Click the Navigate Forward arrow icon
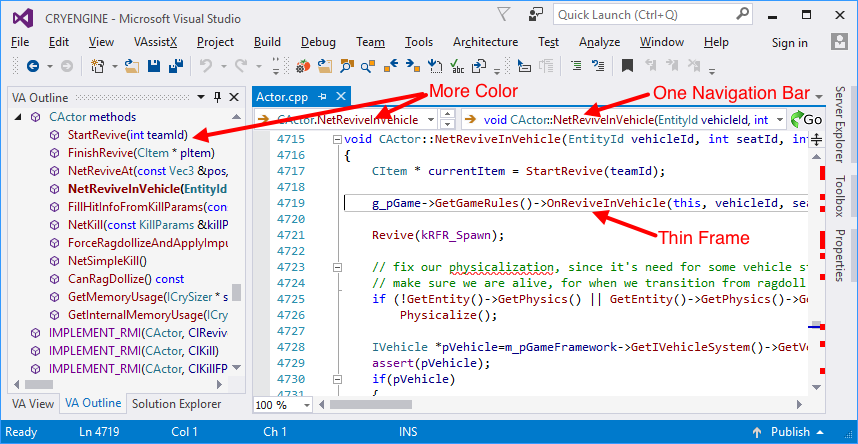858x444 pixels. [66, 66]
